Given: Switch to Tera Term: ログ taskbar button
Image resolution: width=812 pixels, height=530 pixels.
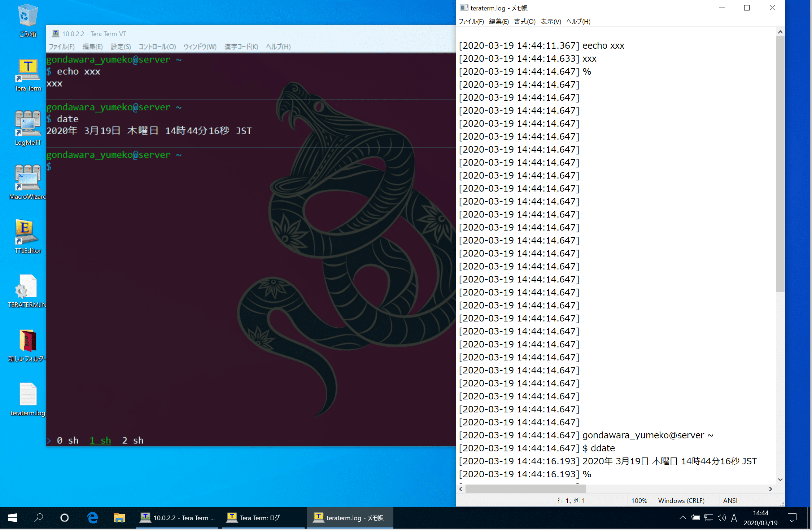Looking at the screenshot, I should tap(263, 518).
